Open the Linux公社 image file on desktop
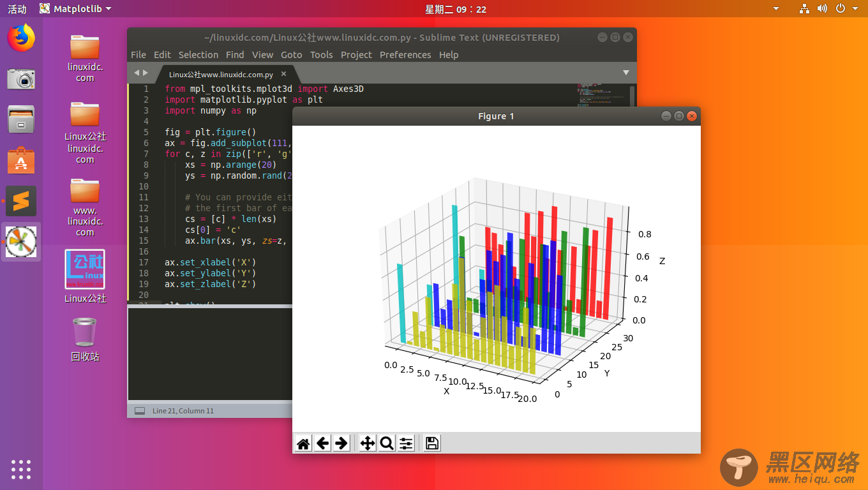This screenshot has width=868, height=490. point(85,276)
